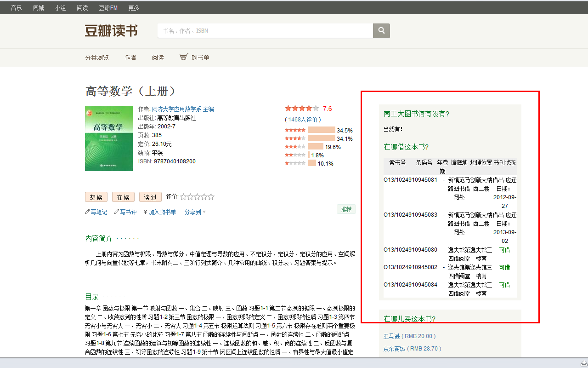
Task: Go to 分类浏览 section
Action: (x=97, y=57)
